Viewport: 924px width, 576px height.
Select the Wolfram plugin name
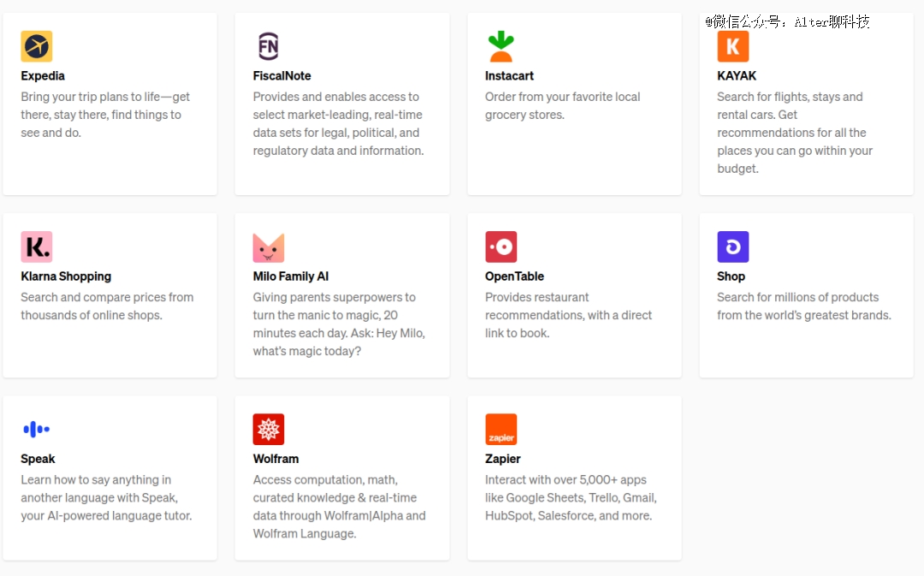(x=275, y=459)
